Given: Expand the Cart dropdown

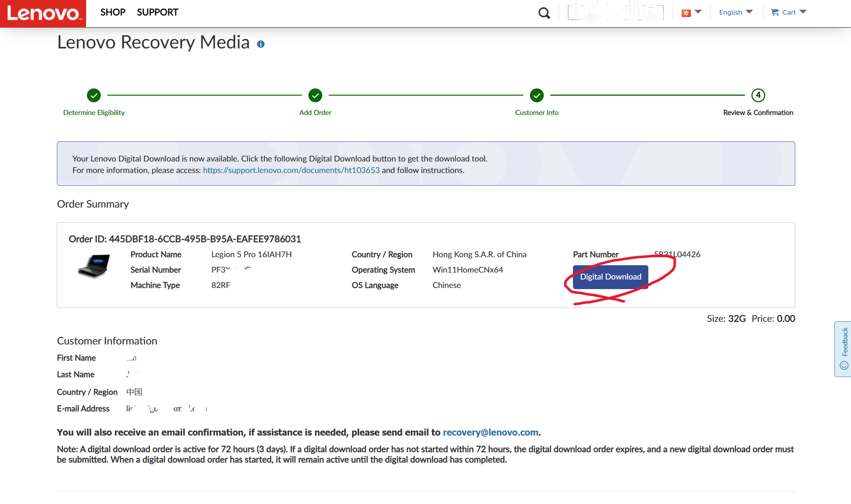Looking at the screenshot, I should click(x=788, y=12).
